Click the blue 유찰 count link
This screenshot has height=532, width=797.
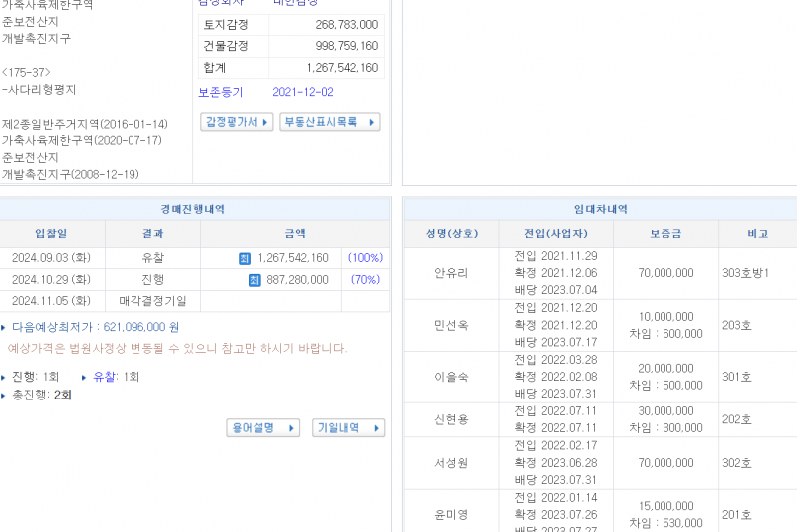click(104, 377)
